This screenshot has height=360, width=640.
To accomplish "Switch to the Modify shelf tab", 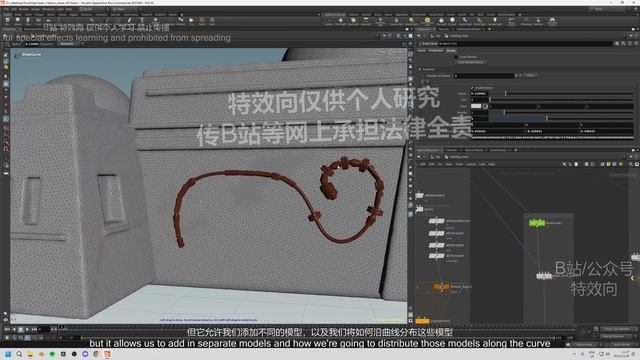I will [17, 15].
